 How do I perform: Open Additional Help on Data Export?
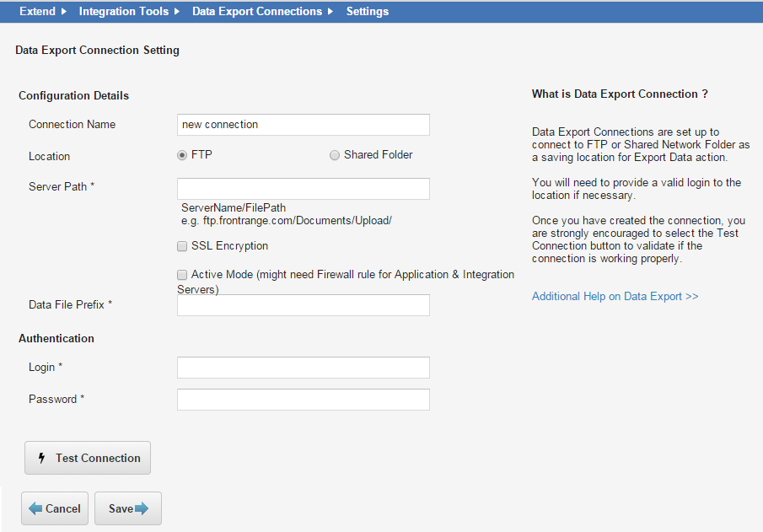[615, 296]
